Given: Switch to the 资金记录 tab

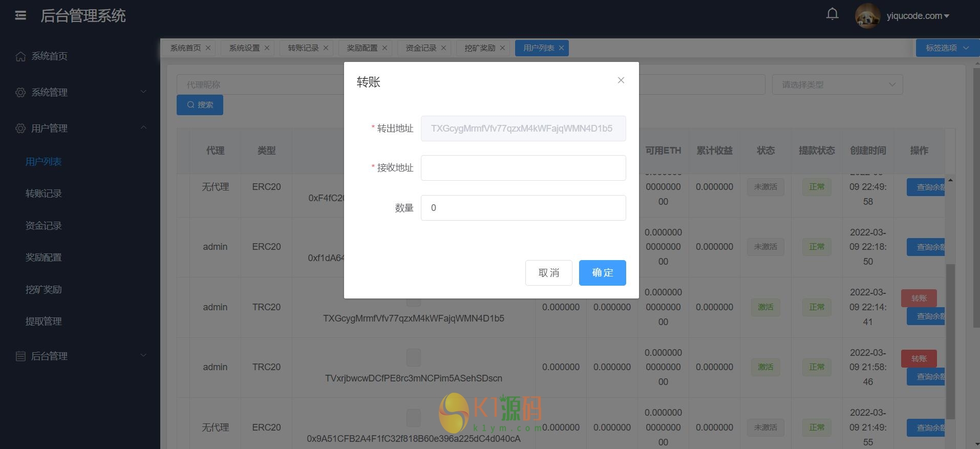Looking at the screenshot, I should [x=421, y=48].
